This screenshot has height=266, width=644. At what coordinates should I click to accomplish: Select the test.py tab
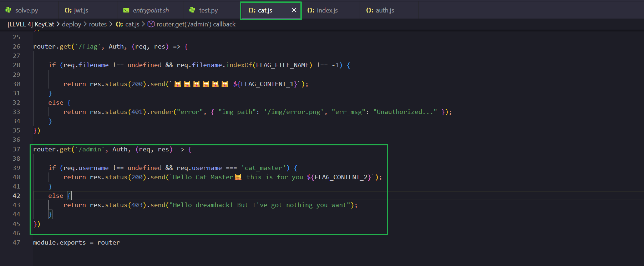click(208, 10)
